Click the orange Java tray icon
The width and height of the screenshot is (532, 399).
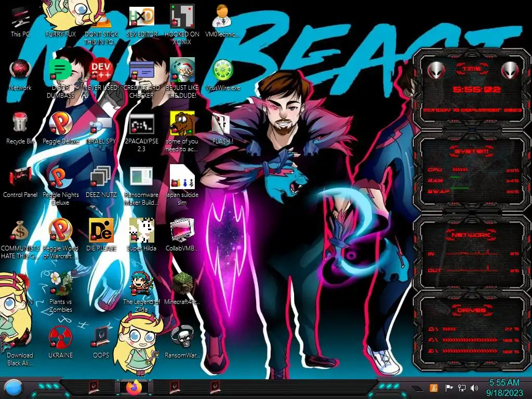434,388
